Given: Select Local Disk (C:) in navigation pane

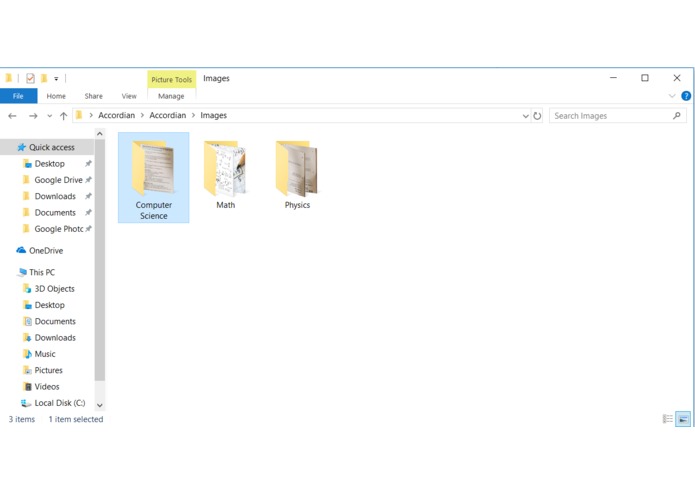Looking at the screenshot, I should pyautogui.click(x=59, y=403).
